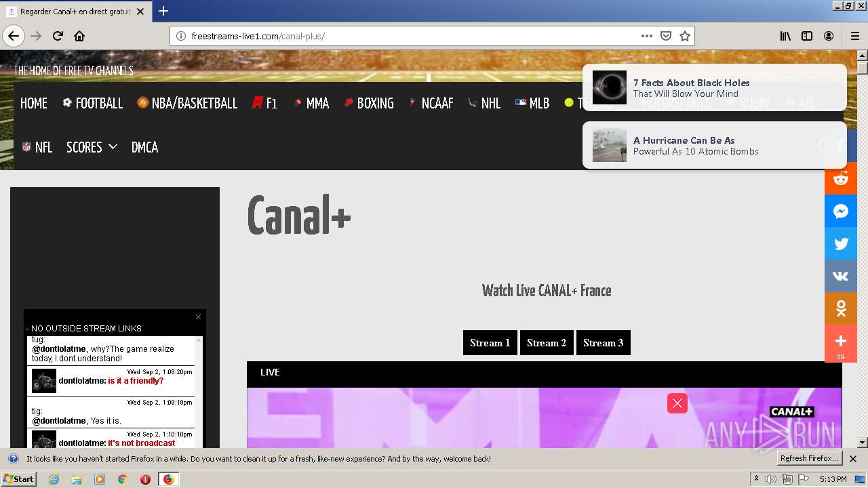This screenshot has width=868, height=488.
Task: Click the Refresh Firefox button
Action: 809,459
